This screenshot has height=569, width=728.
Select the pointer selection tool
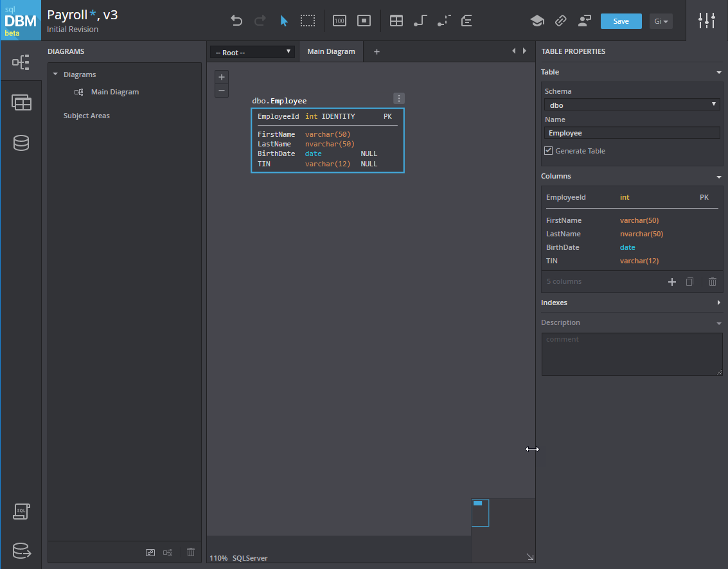(x=284, y=21)
